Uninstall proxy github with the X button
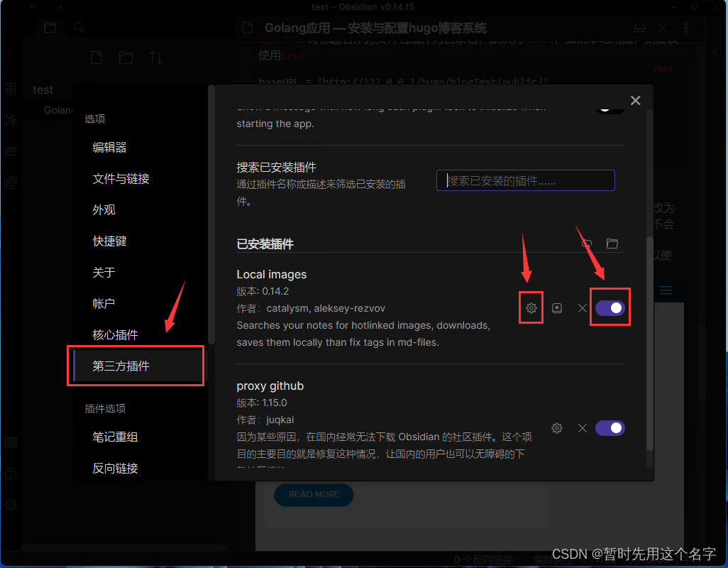The width and height of the screenshot is (728, 568). pyautogui.click(x=582, y=427)
